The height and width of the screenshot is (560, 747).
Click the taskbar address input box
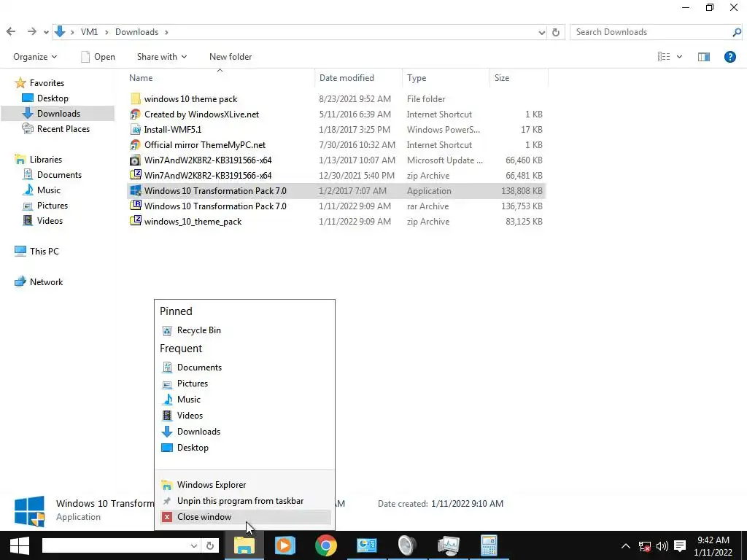pyautogui.click(x=115, y=545)
